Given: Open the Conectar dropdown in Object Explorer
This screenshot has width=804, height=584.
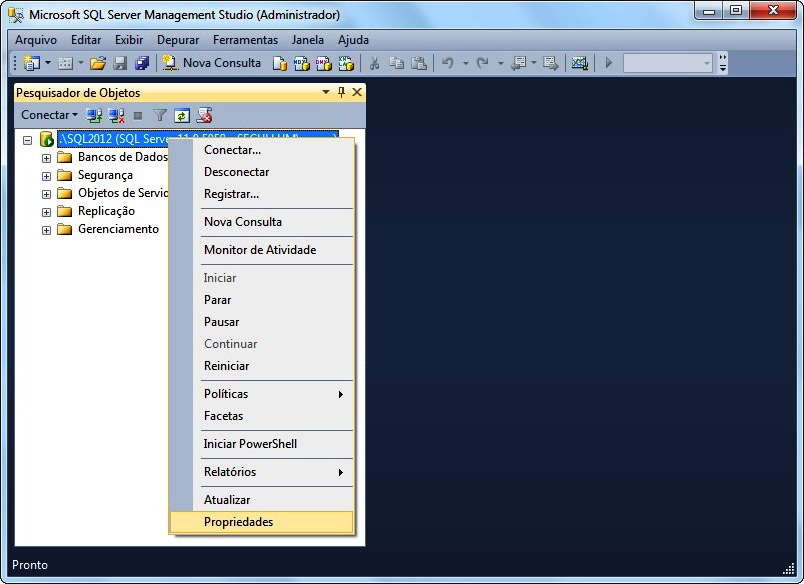Looking at the screenshot, I should [49, 116].
